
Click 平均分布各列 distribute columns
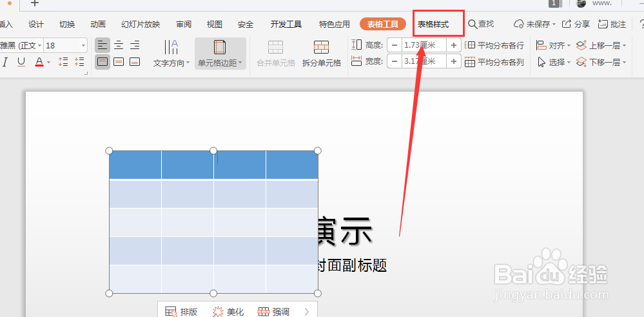point(494,63)
